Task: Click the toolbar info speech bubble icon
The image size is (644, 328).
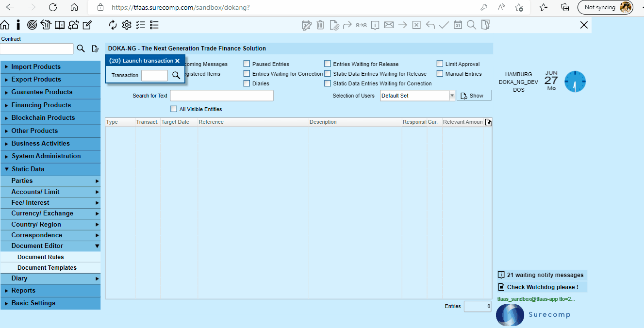Action: tap(375, 25)
